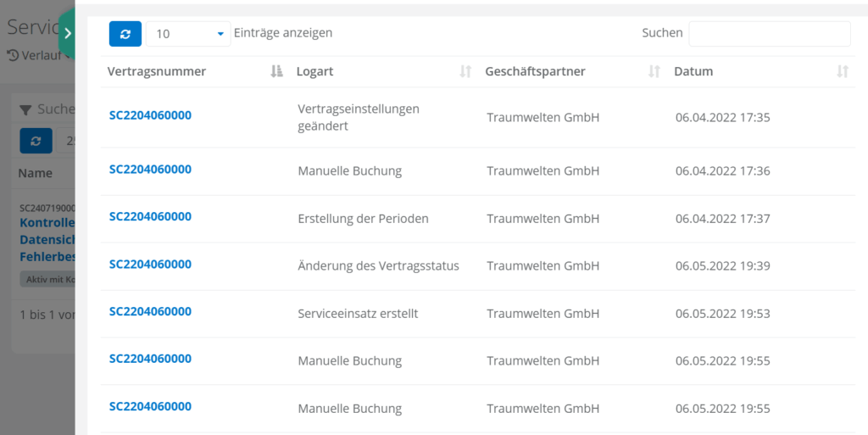This screenshot has height=435, width=868.
Task: Sort by Vertragsnummer using its sort icon
Action: coord(275,72)
